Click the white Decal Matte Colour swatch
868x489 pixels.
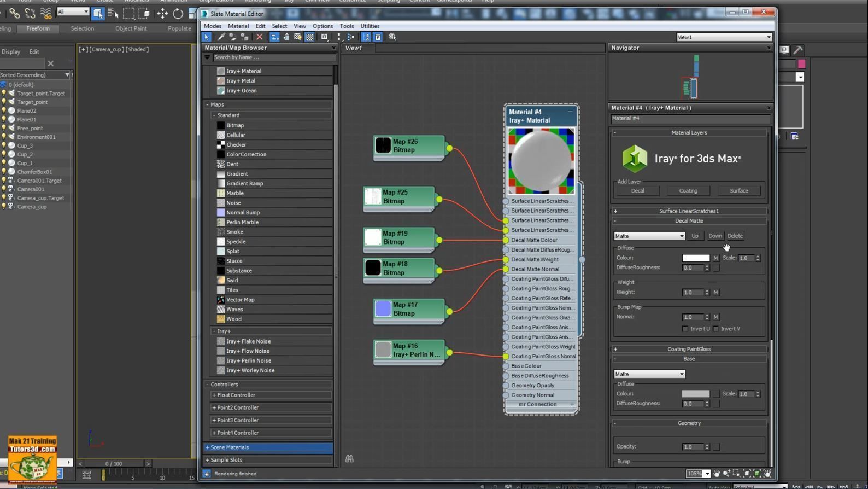695,258
